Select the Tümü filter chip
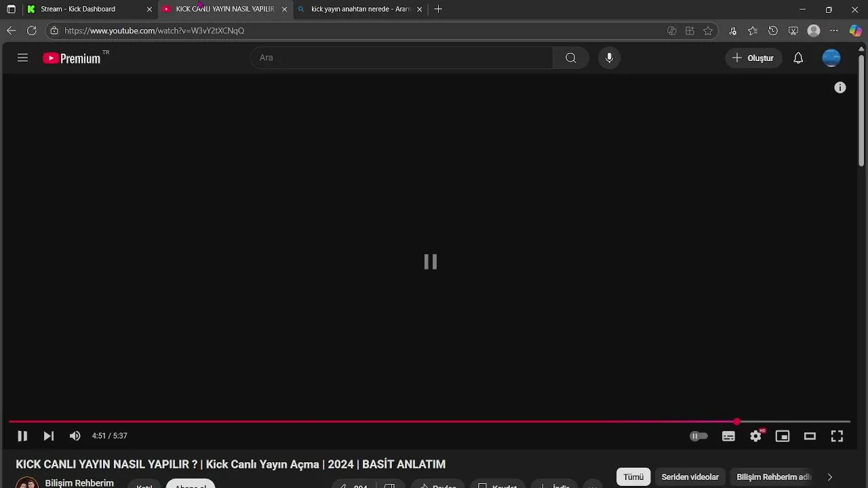 pyautogui.click(x=633, y=477)
